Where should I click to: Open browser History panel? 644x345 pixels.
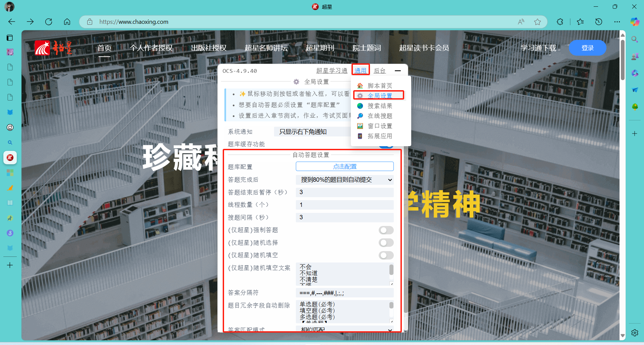pyautogui.click(x=599, y=22)
